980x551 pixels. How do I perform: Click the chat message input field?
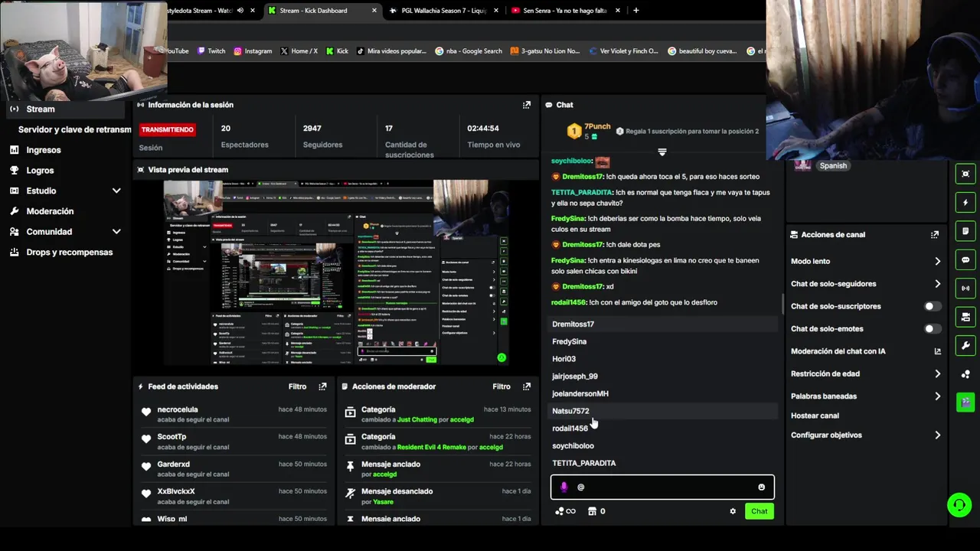click(x=662, y=487)
